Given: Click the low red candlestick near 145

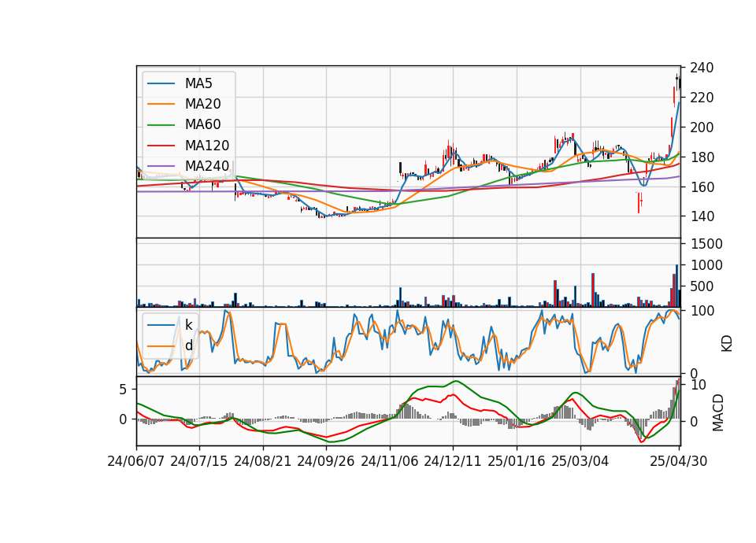Looking at the screenshot, I should tap(639, 203).
